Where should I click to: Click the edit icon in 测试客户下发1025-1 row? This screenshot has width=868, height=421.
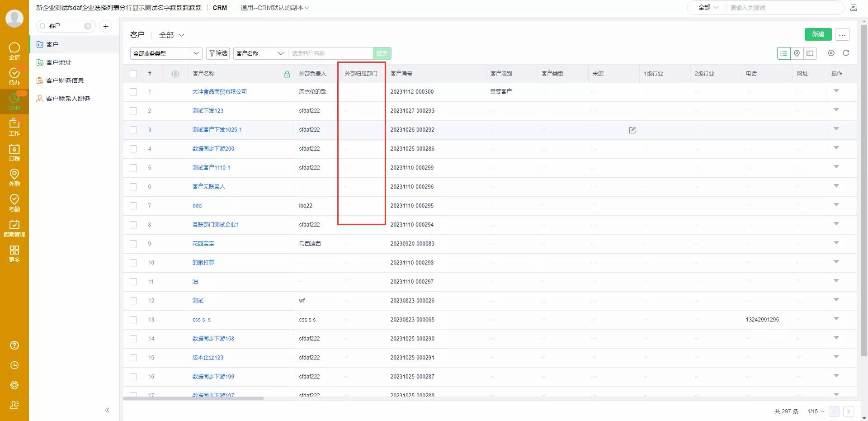point(632,130)
